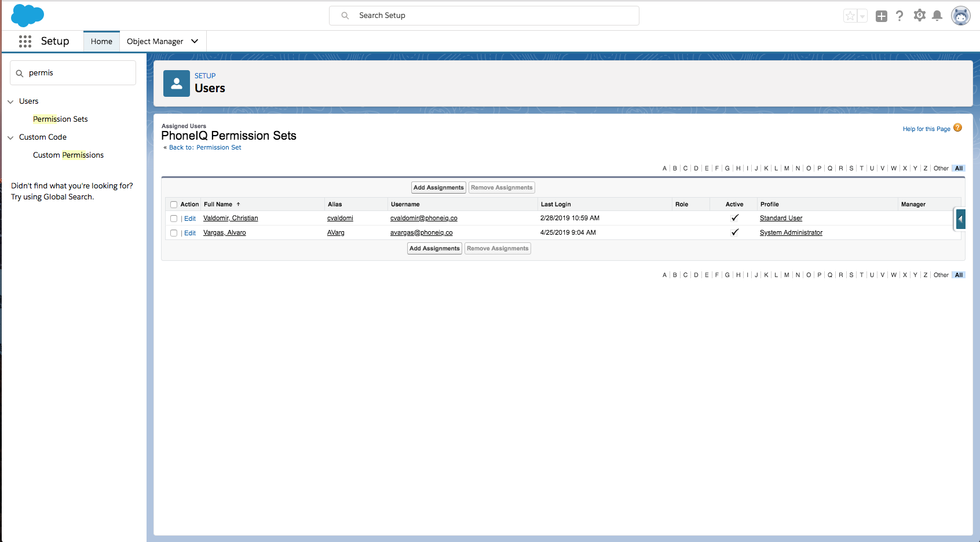View notifications bell icon
Screen dimensions: 980x542
tap(937, 16)
